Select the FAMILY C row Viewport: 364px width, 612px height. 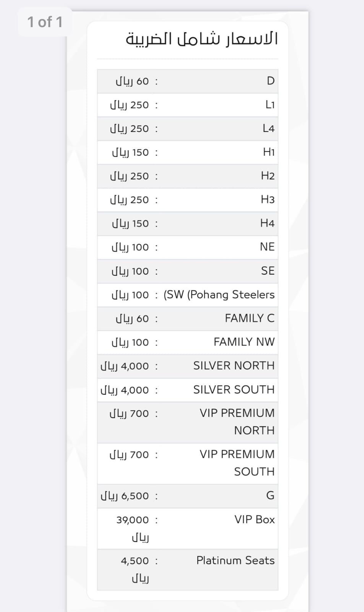tap(187, 319)
